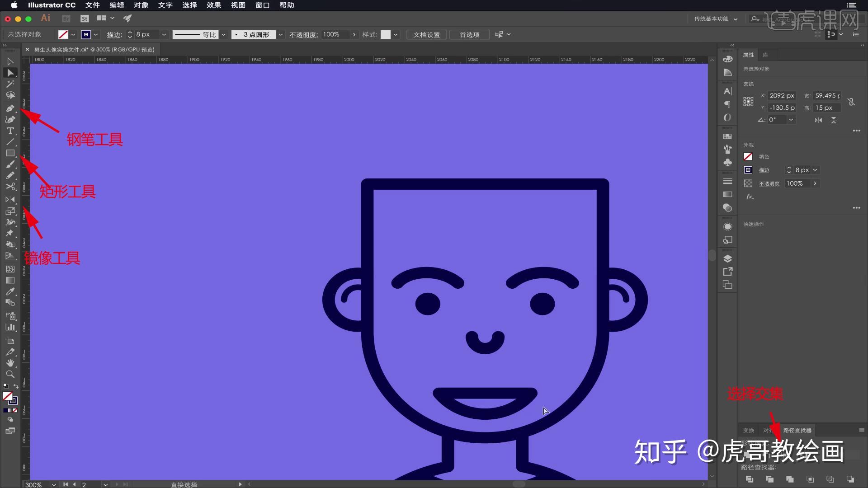Open the Asset Export panel icon

click(727, 272)
